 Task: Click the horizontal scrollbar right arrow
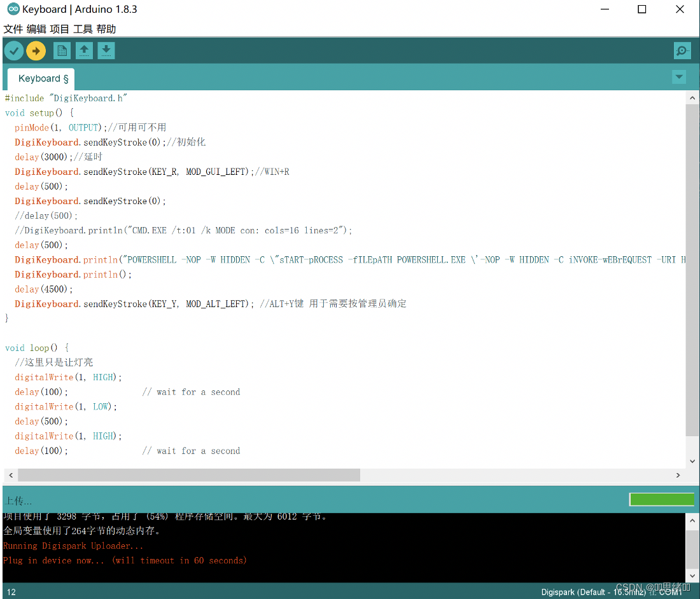678,476
